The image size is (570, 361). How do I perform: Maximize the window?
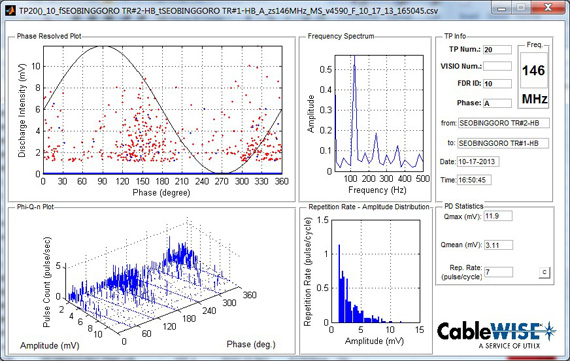(521, 8)
